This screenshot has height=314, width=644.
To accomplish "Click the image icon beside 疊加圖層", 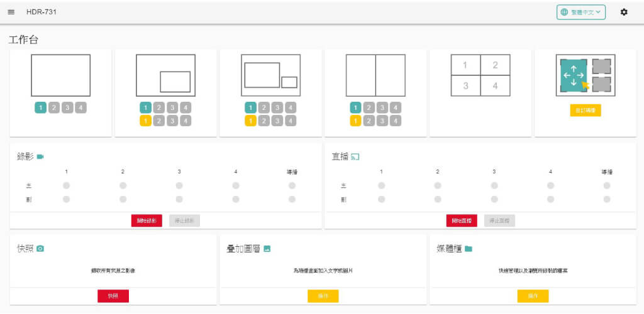I will [267, 249].
